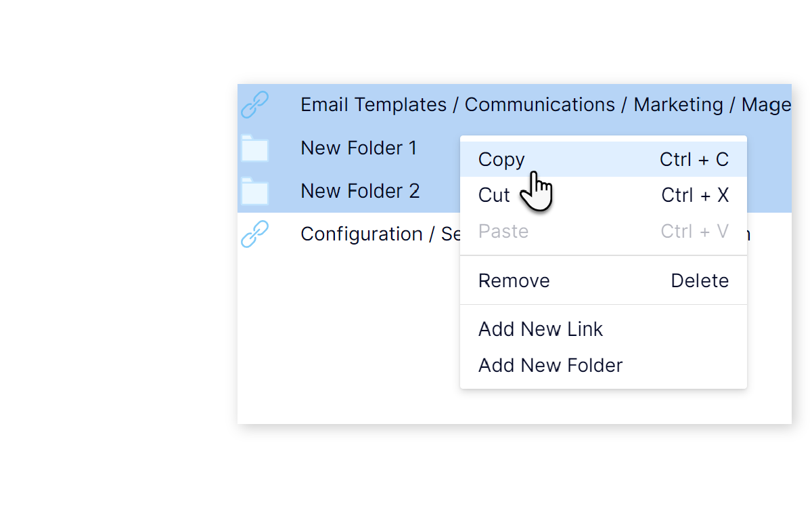
Task: Click Add New Folder in the menu
Action: 550,366
